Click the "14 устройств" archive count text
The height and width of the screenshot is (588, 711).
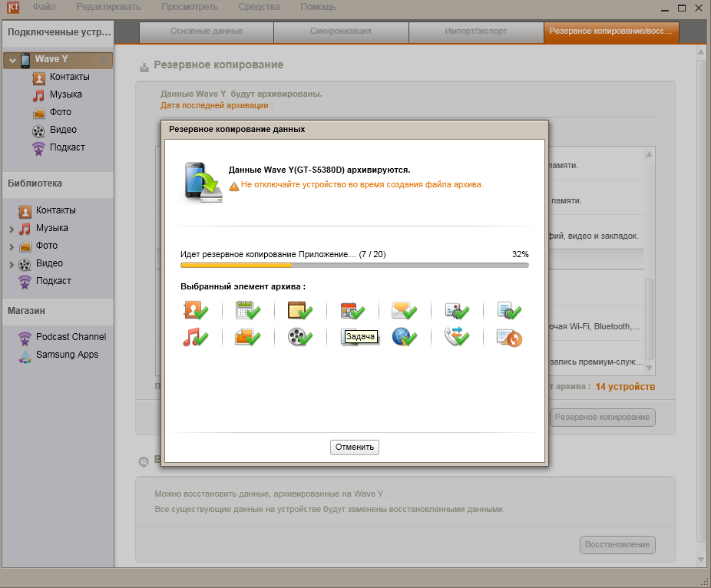pos(625,387)
